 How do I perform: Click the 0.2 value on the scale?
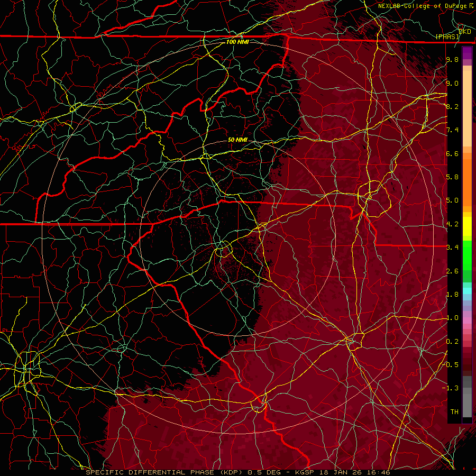[x=452, y=342]
